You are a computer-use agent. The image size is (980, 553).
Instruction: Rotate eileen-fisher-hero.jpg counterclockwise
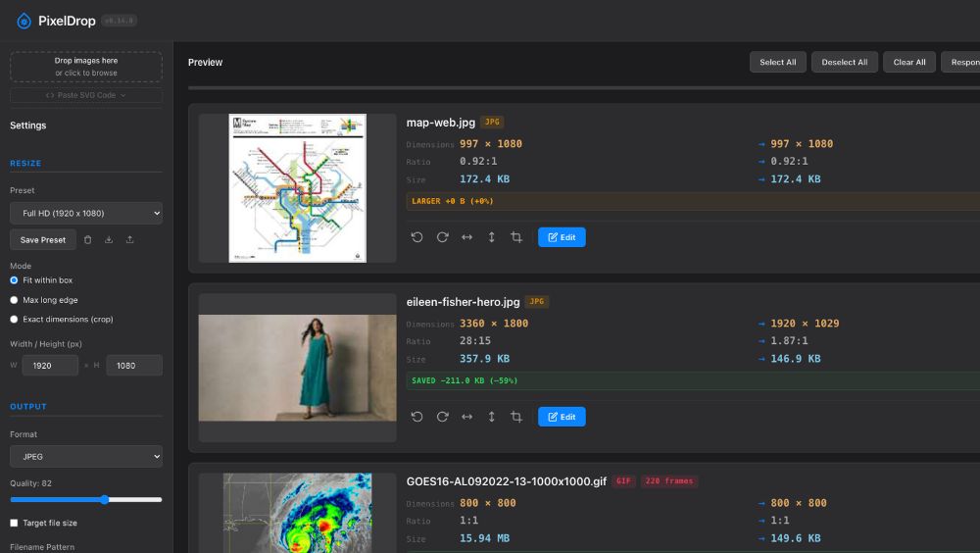pyautogui.click(x=416, y=417)
